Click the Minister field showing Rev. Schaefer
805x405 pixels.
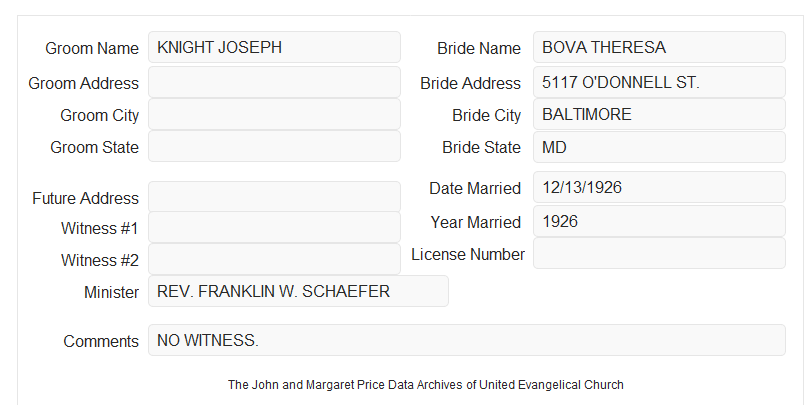298,291
